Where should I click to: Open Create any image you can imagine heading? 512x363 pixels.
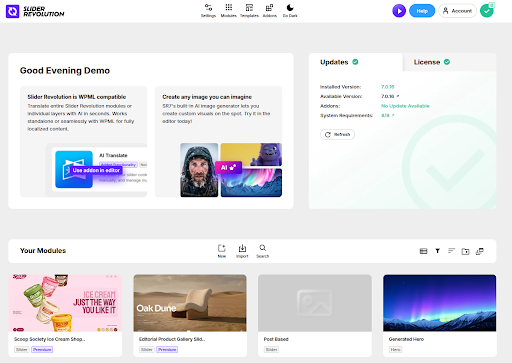207,97
